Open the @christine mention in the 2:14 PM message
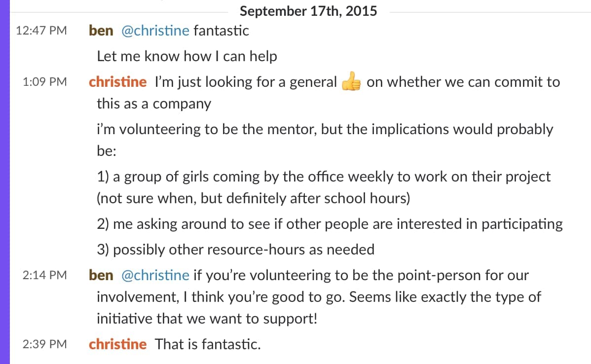The width and height of the screenshot is (591, 364). [155, 275]
